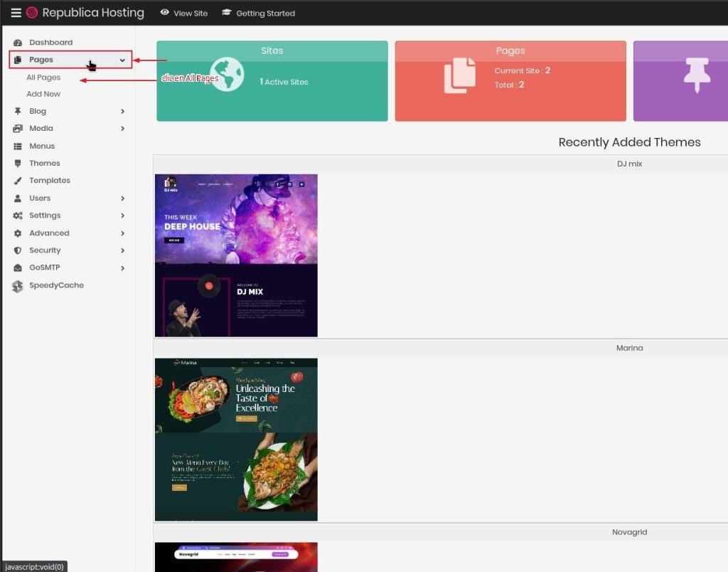This screenshot has height=572, width=728.
Task: Select Add New under Pages menu
Action: click(43, 94)
